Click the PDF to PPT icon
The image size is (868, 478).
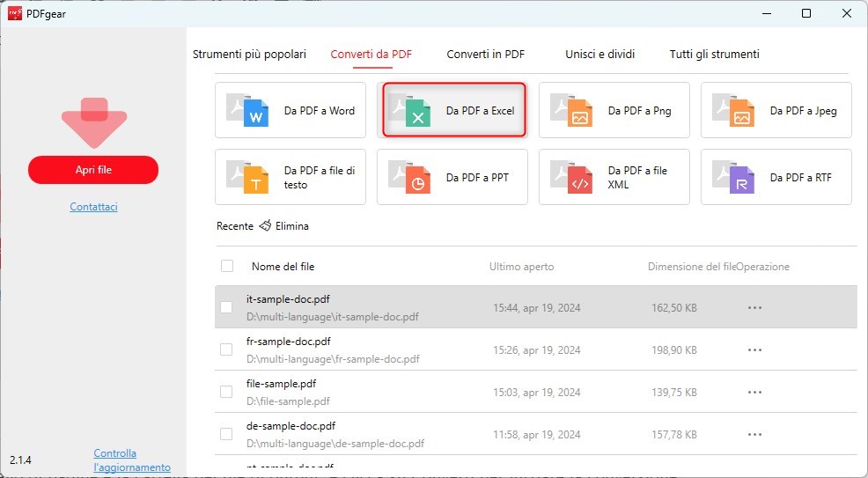(x=409, y=178)
